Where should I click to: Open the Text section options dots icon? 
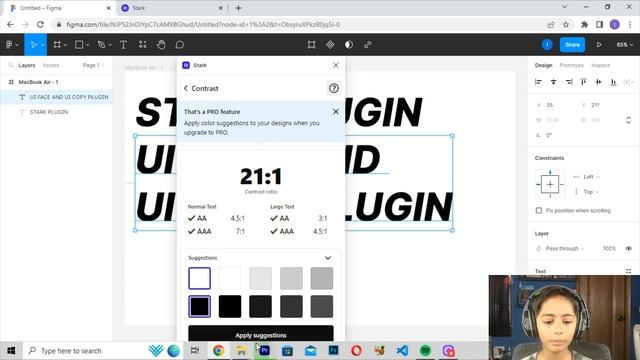[x=628, y=271]
